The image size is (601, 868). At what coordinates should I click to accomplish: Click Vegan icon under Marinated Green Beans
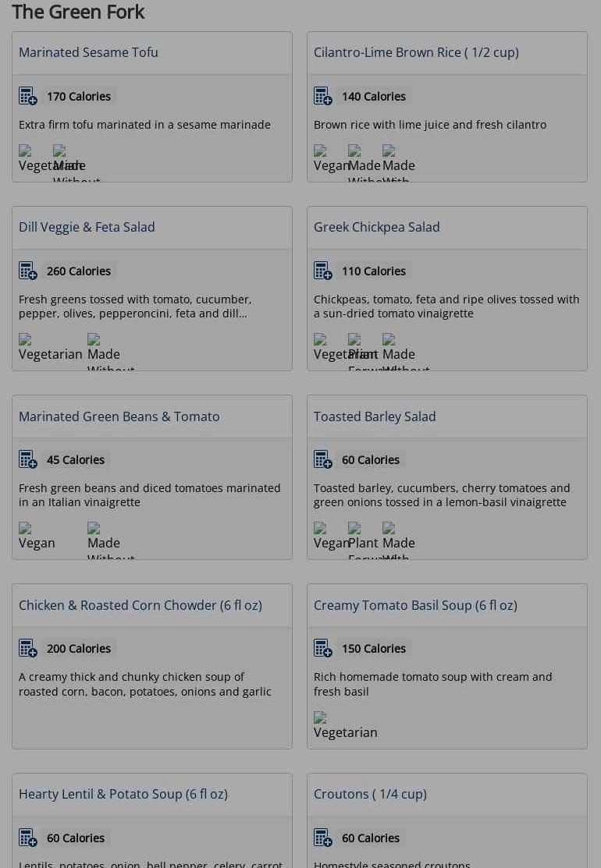37,537
